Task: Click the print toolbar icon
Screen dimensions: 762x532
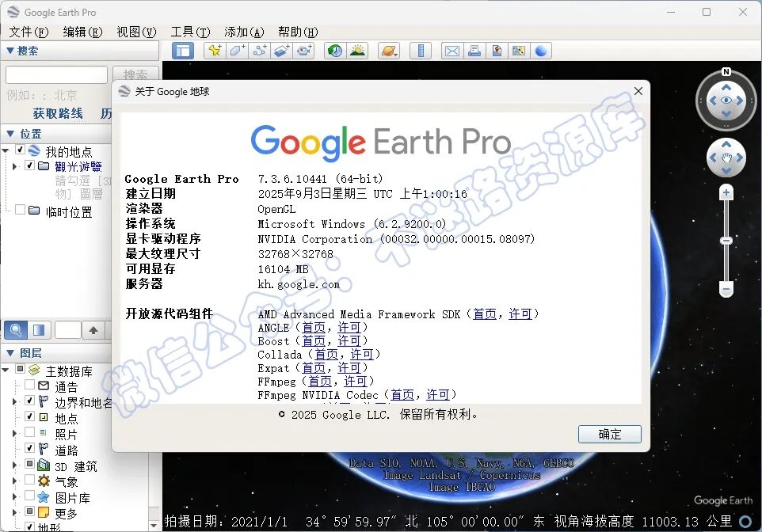Action: pos(474,51)
